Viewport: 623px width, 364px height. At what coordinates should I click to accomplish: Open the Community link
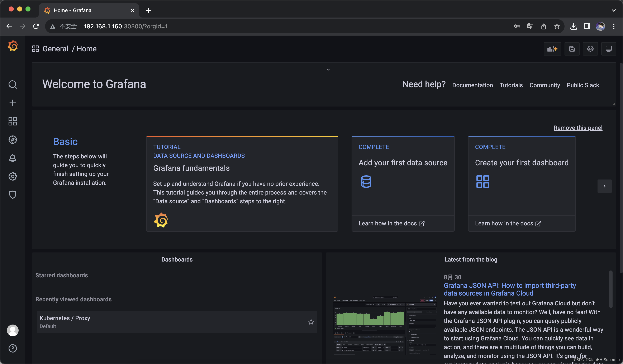[x=544, y=85]
